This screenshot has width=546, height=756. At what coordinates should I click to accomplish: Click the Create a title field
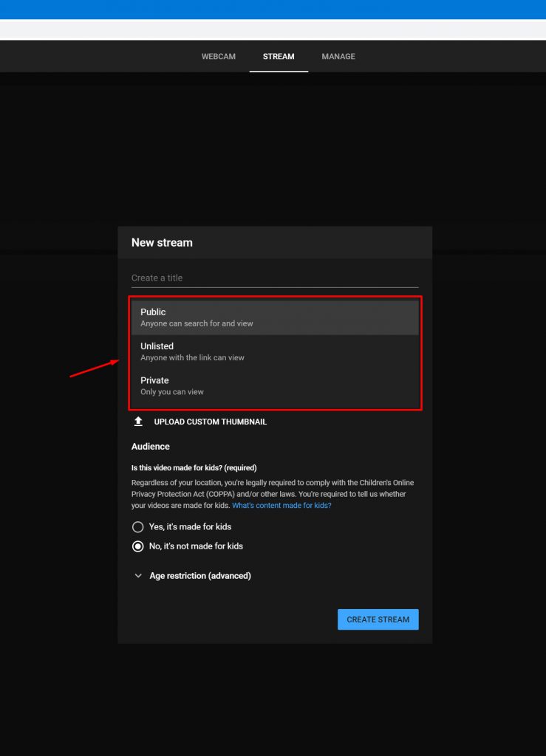coord(275,278)
